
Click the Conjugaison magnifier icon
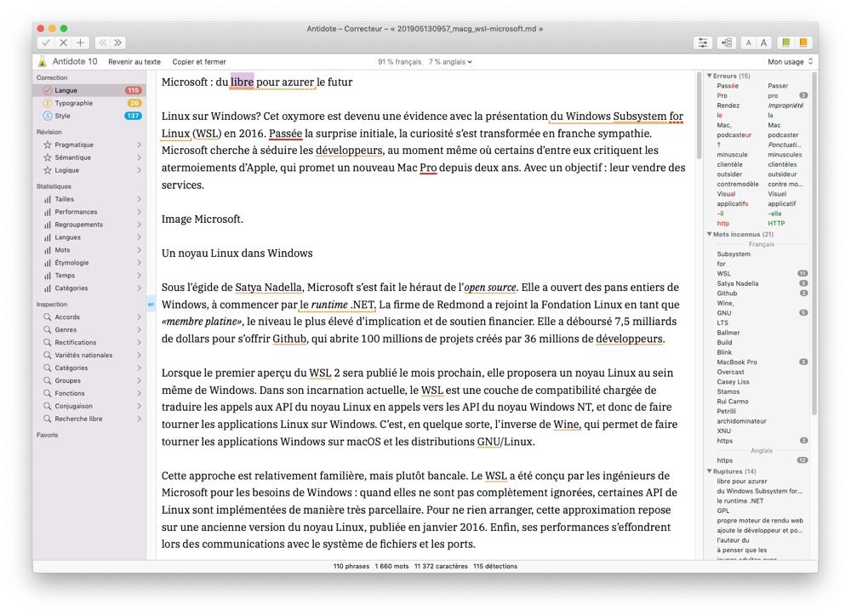47,406
